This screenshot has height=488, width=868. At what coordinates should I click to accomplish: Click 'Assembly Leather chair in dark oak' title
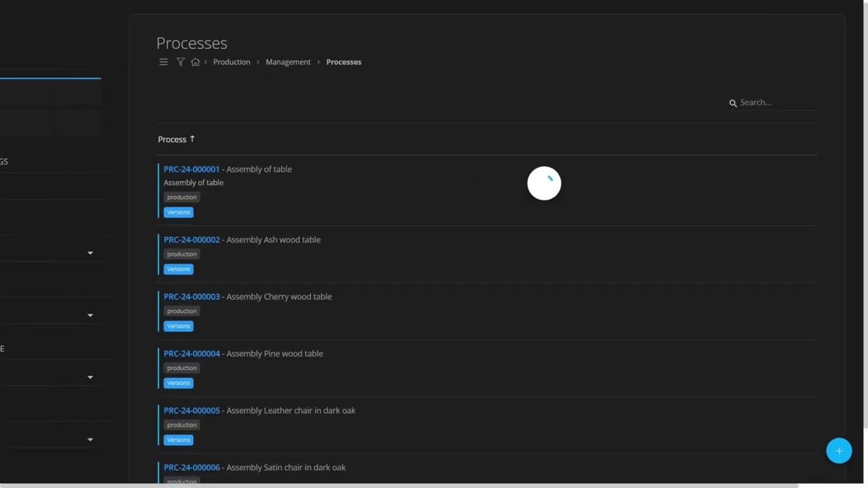291,410
